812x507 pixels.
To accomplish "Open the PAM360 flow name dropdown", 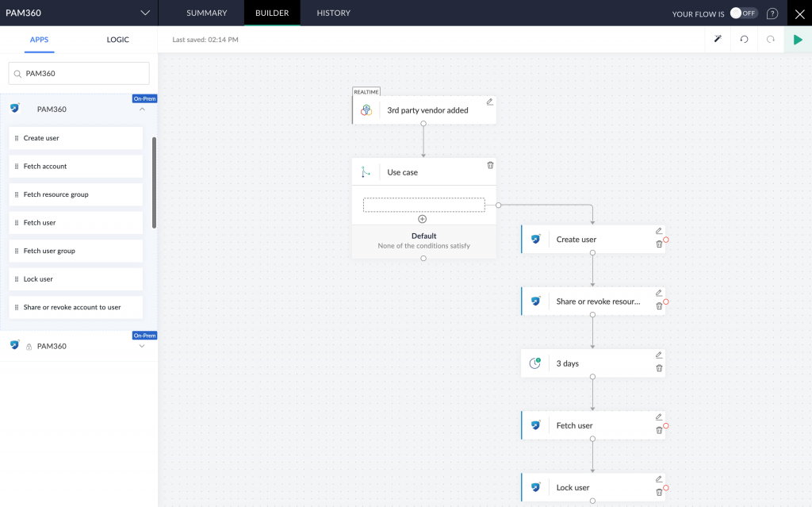I will click(x=145, y=13).
